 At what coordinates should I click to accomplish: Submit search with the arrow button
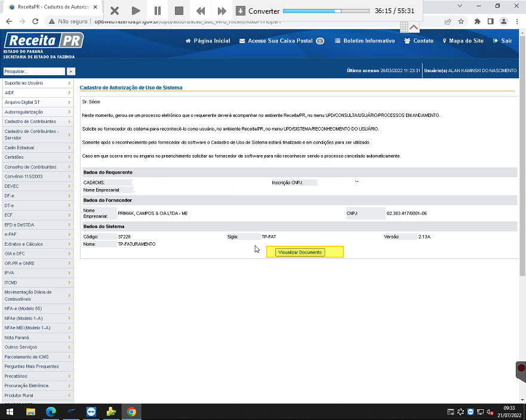click(71, 72)
